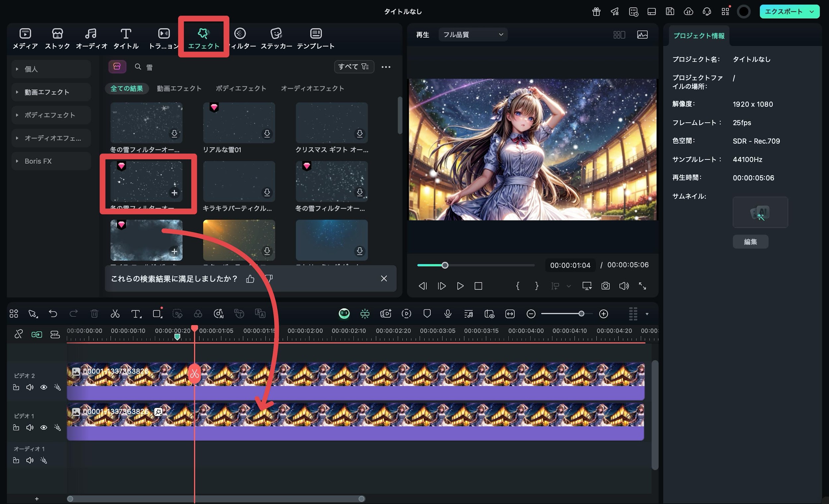Select the text tool in timeline toolbar
829x504 pixels.
click(x=136, y=314)
